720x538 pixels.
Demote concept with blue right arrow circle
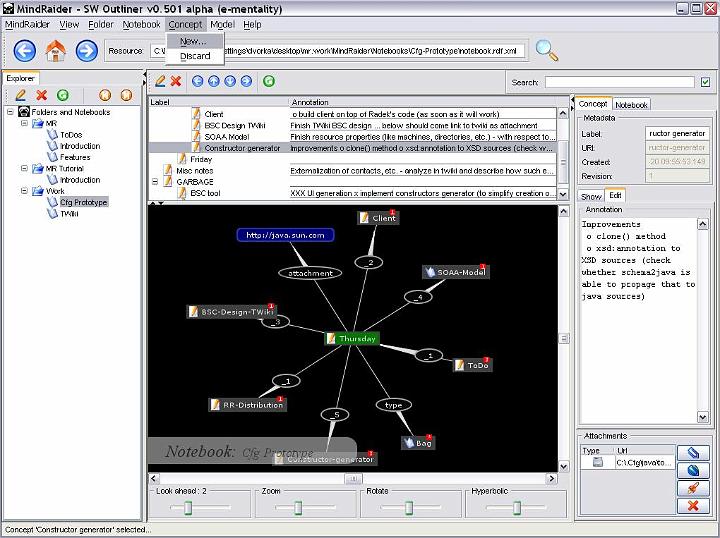point(246,81)
